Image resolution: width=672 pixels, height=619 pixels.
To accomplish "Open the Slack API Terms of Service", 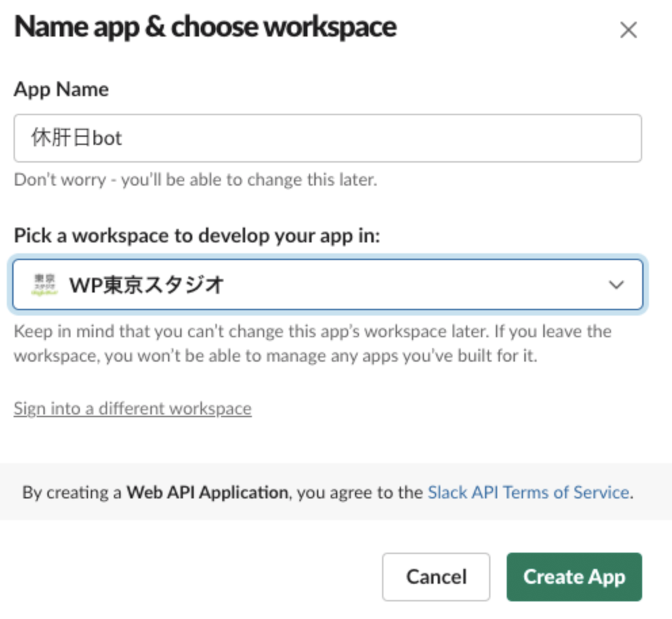I will 528,492.
